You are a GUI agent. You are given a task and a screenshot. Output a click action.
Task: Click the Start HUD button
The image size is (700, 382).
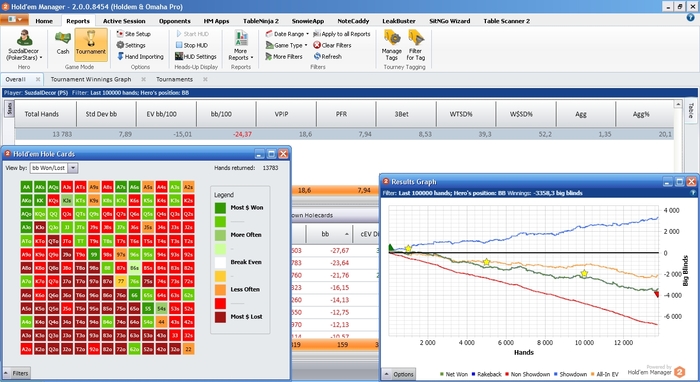(192, 34)
